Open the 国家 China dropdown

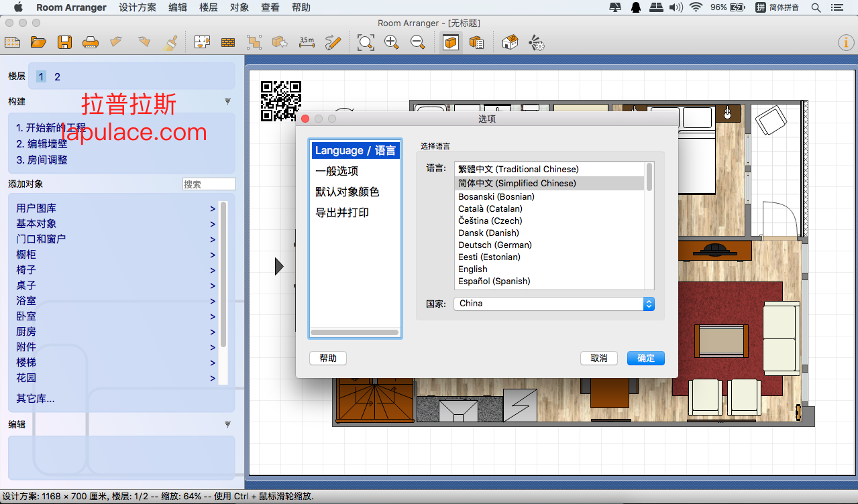pyautogui.click(x=554, y=304)
